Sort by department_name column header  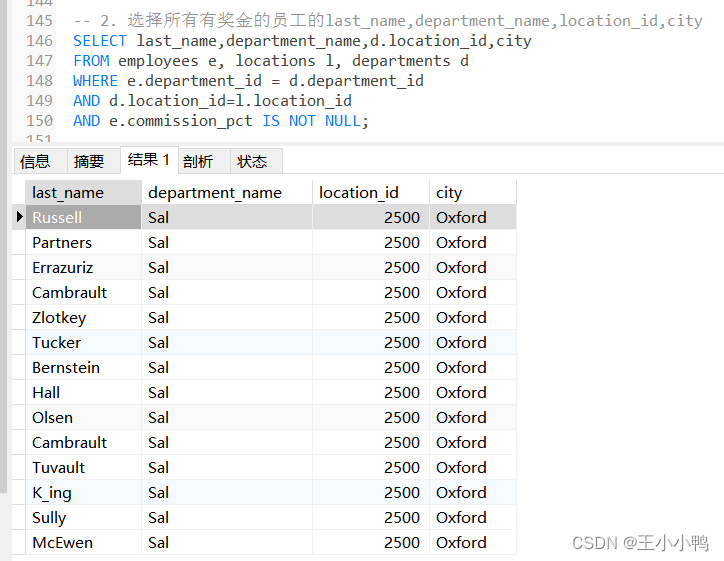227,193
